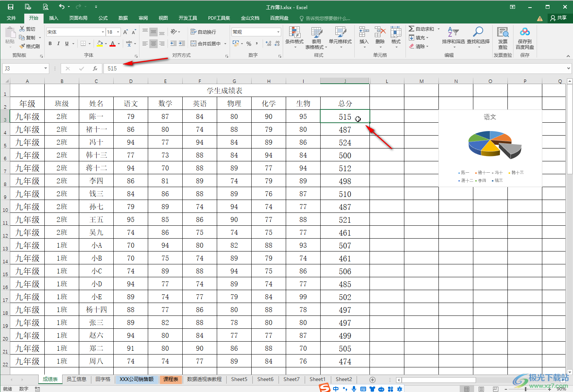The height and width of the screenshot is (392, 573).
Task: Click Decrease Decimal icon
Action: tap(277, 44)
